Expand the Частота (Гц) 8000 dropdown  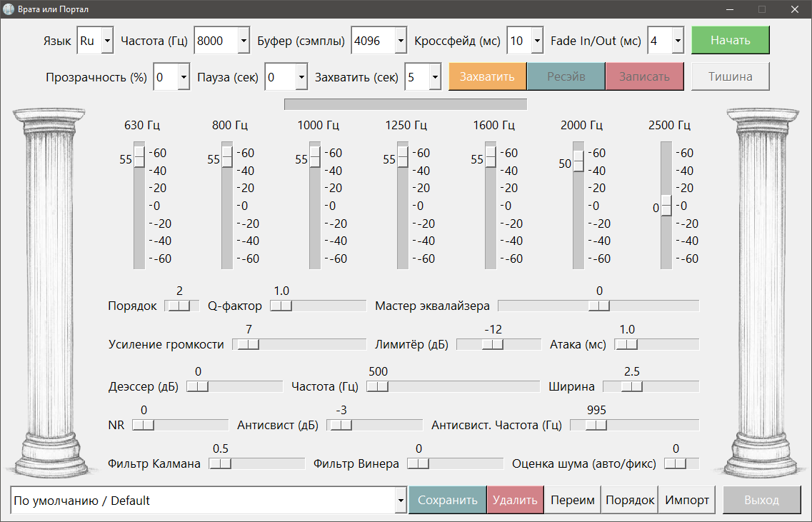pos(244,41)
